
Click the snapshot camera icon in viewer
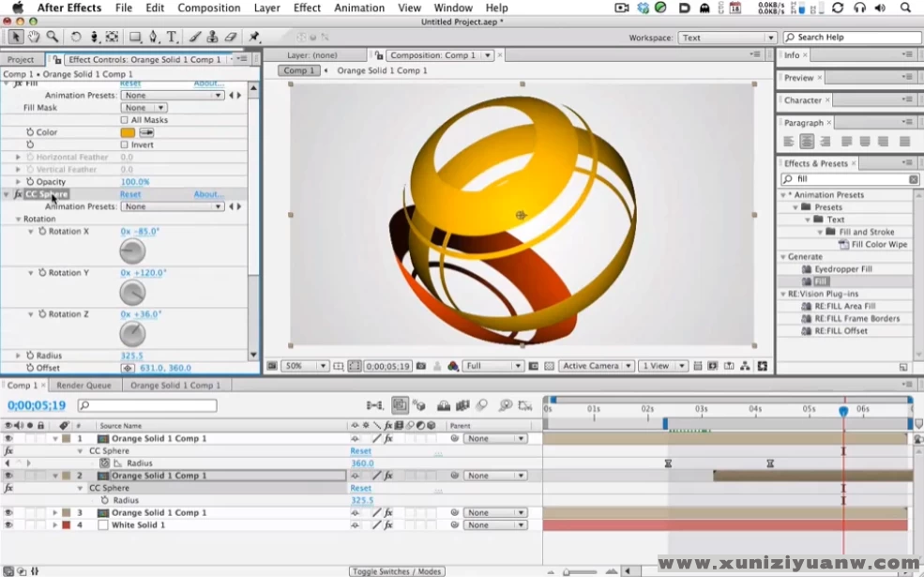pos(421,366)
